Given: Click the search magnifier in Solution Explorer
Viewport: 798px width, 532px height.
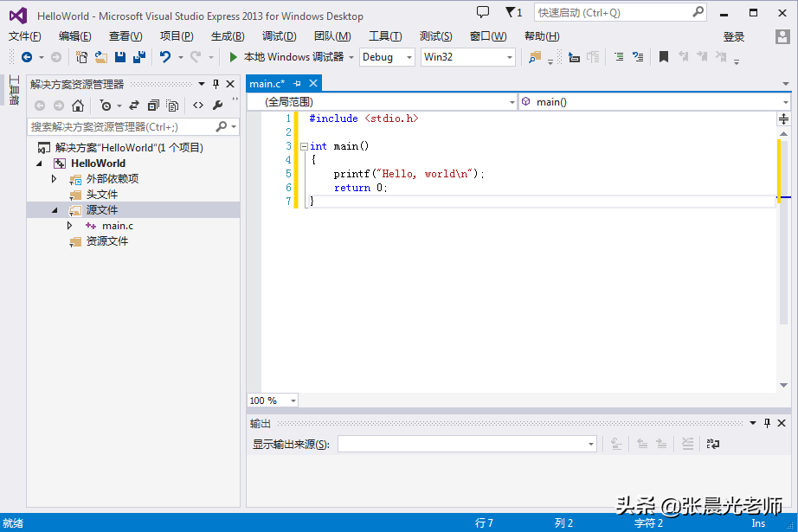Looking at the screenshot, I should 222,126.
